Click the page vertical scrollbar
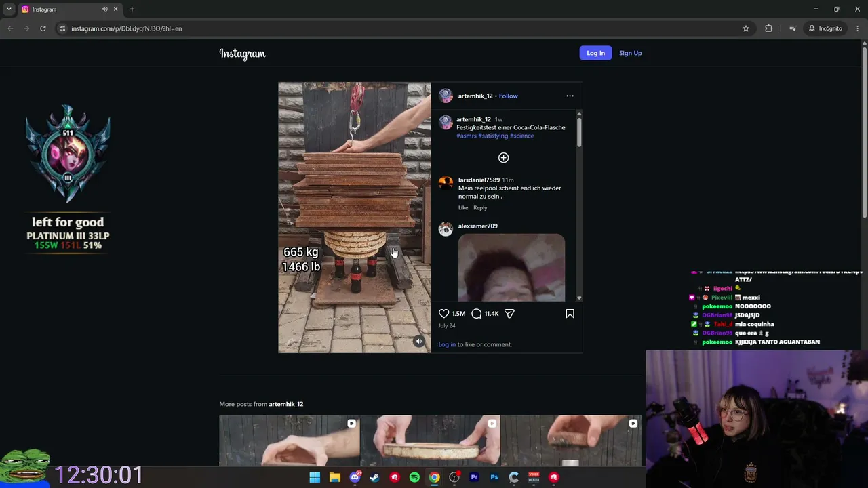 pos(864,132)
